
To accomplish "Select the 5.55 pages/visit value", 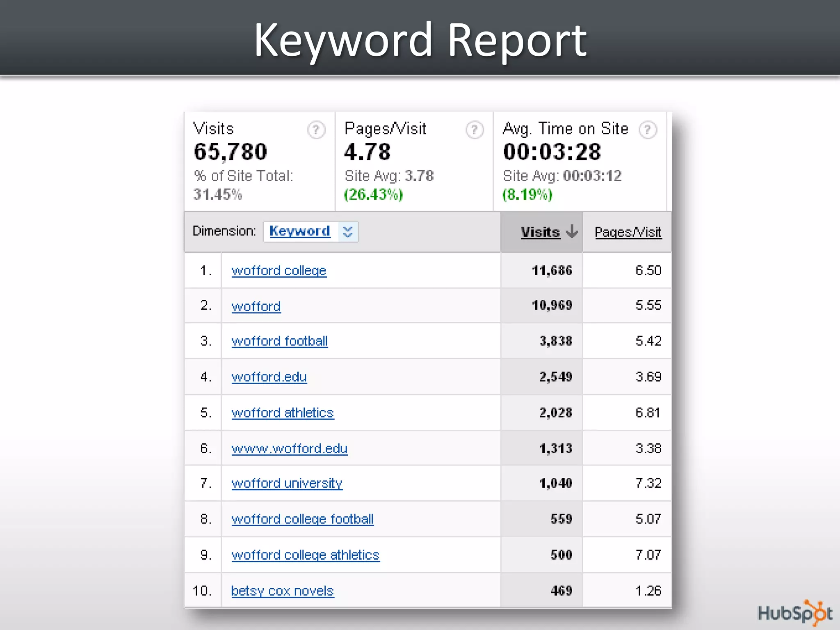I will [648, 305].
